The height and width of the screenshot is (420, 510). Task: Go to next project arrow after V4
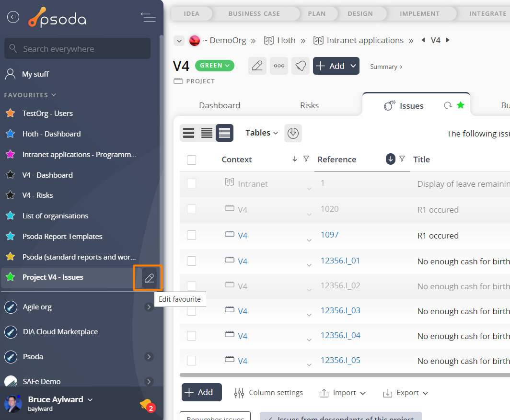click(448, 40)
